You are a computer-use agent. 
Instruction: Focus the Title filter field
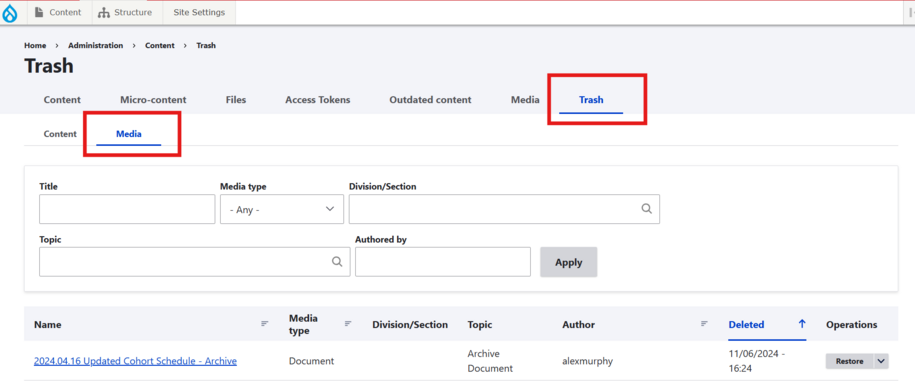click(127, 209)
